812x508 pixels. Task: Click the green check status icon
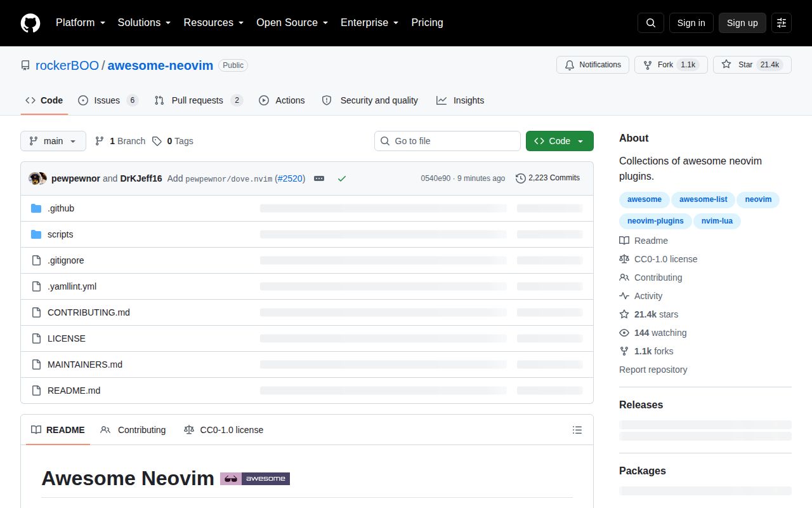click(x=342, y=178)
